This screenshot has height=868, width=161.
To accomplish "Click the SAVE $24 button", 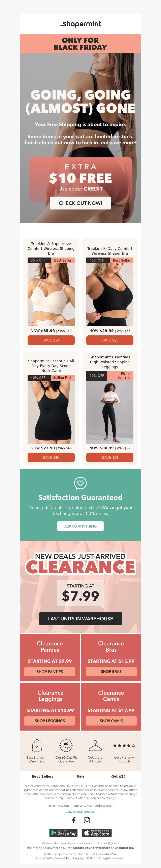I will 51,340.
